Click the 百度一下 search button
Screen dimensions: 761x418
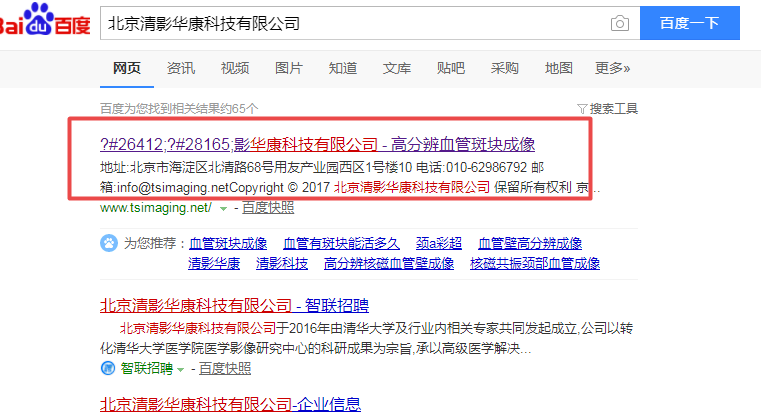coord(690,23)
